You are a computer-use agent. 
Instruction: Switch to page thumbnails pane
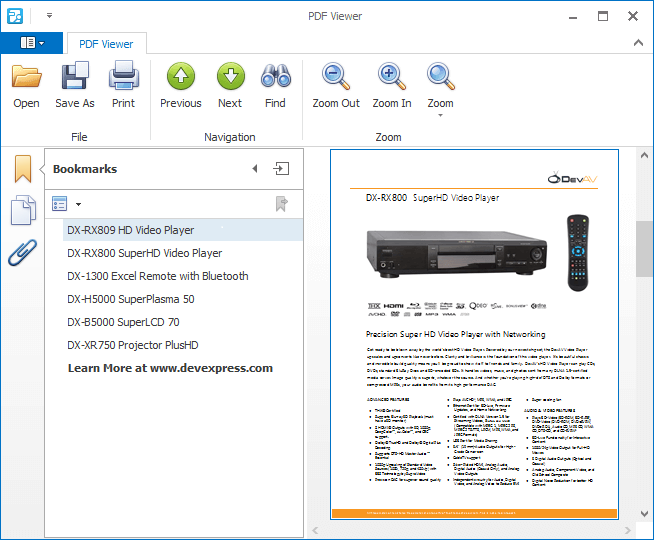22,212
